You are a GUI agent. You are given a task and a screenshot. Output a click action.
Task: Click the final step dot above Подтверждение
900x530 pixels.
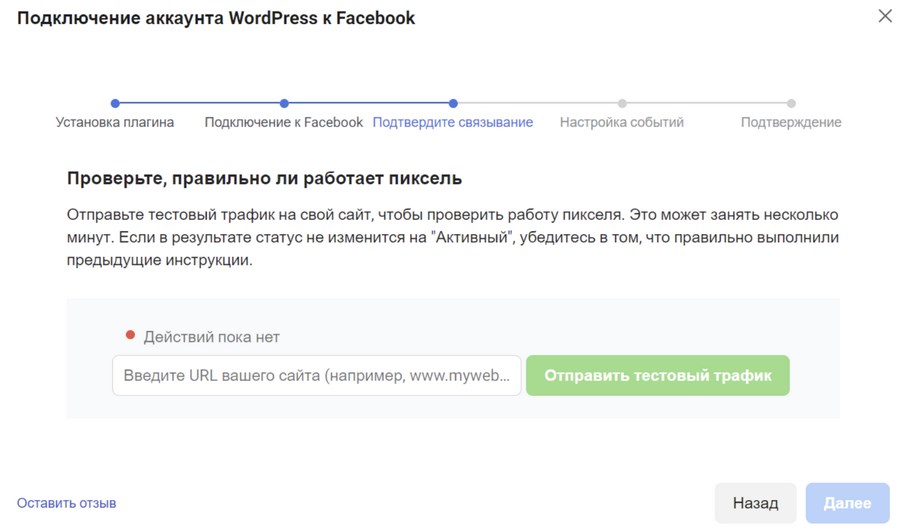click(x=791, y=103)
